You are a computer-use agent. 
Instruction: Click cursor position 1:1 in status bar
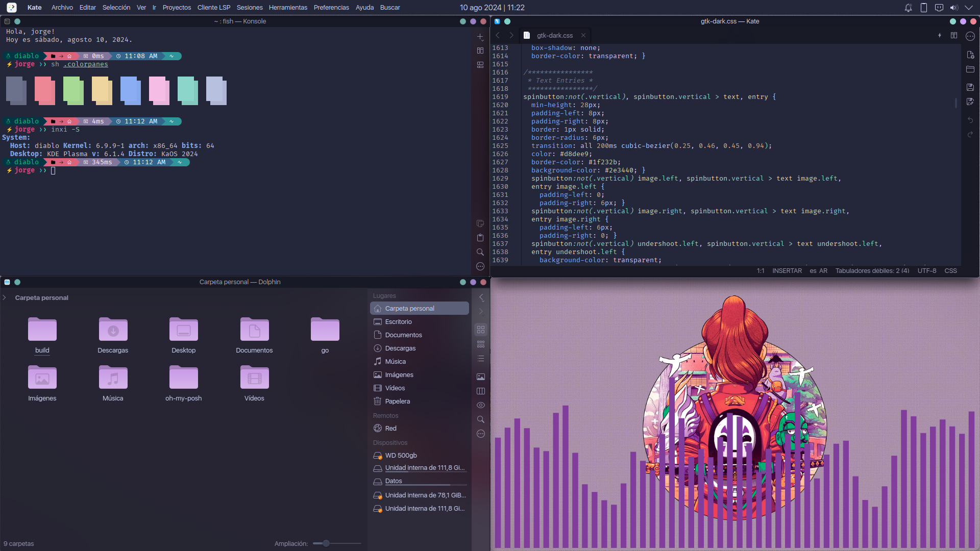pyautogui.click(x=761, y=271)
